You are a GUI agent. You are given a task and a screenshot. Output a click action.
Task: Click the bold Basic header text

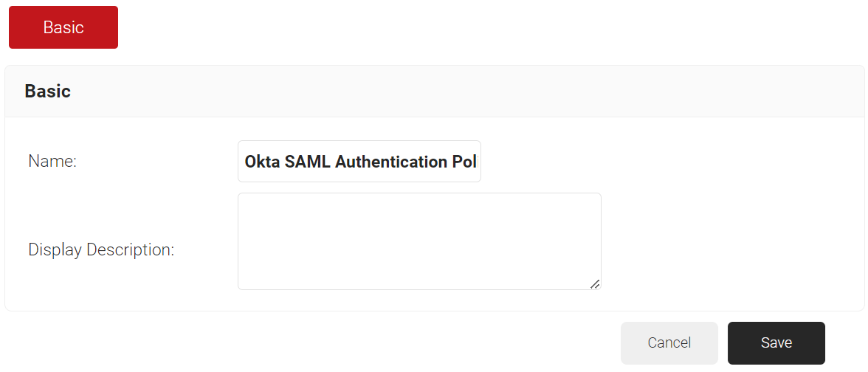point(48,92)
